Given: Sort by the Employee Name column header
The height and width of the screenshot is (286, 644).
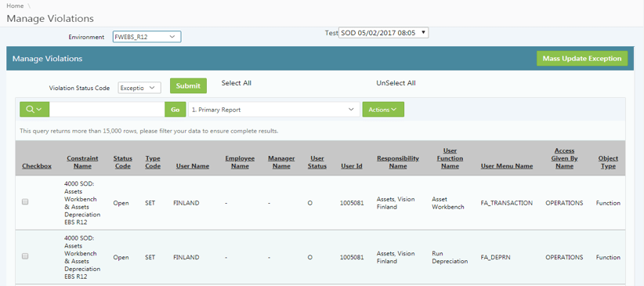Looking at the screenshot, I should tap(240, 162).
